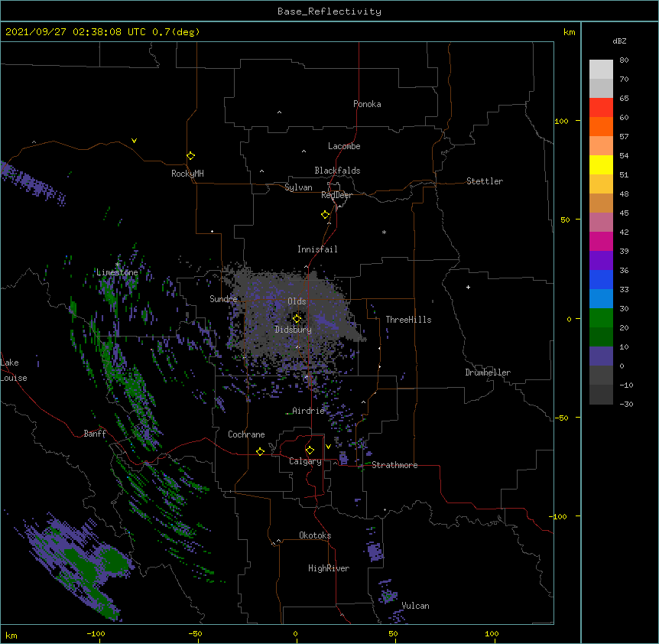Select the green 30–20 dBZ legend swatch

(601, 318)
